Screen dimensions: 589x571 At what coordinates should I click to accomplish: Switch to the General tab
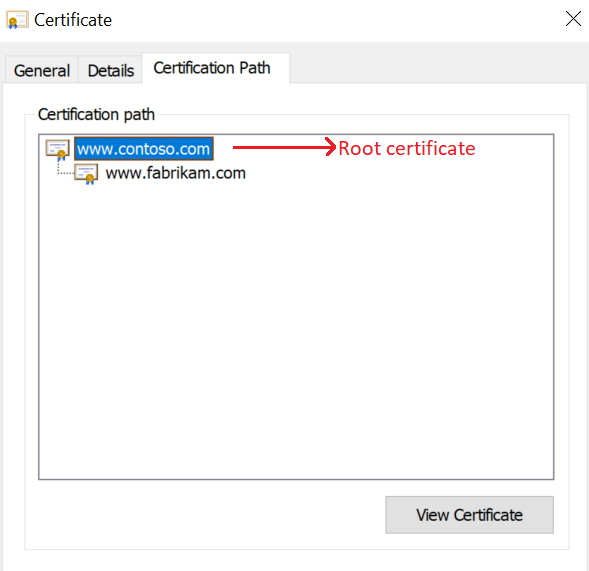42,71
